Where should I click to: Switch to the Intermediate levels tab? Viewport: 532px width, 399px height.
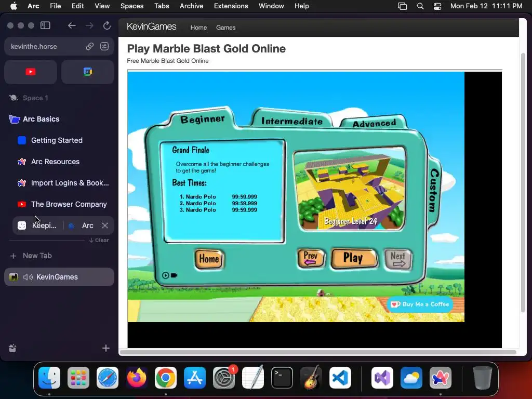[x=292, y=121]
